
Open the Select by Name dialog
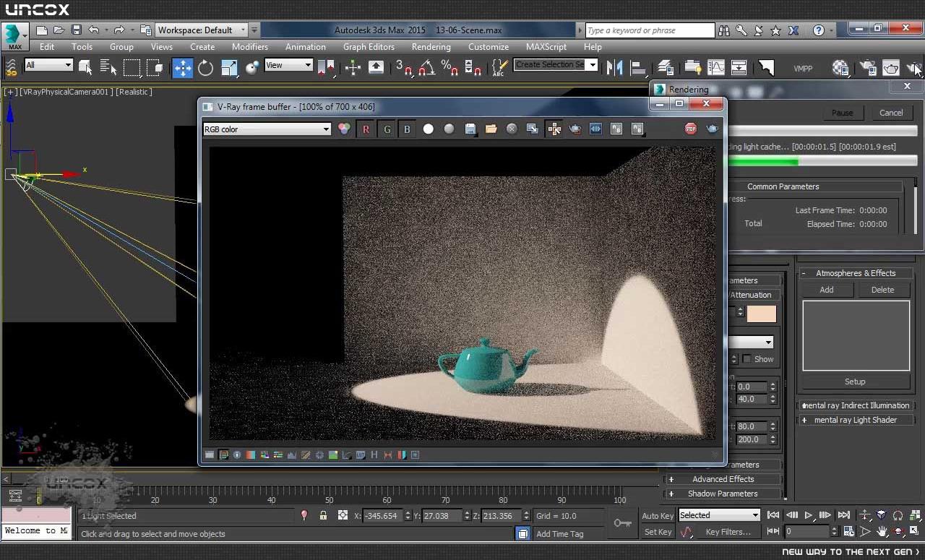(108, 67)
